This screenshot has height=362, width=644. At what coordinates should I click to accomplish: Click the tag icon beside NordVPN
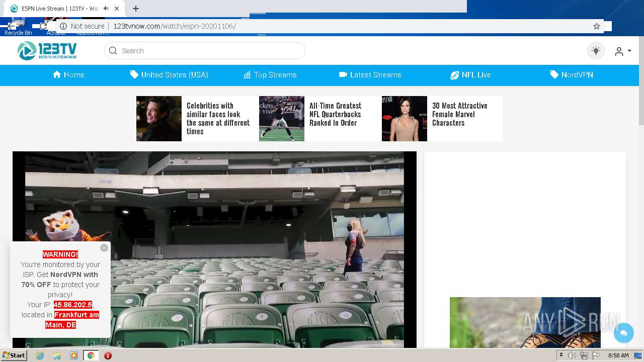(x=554, y=74)
